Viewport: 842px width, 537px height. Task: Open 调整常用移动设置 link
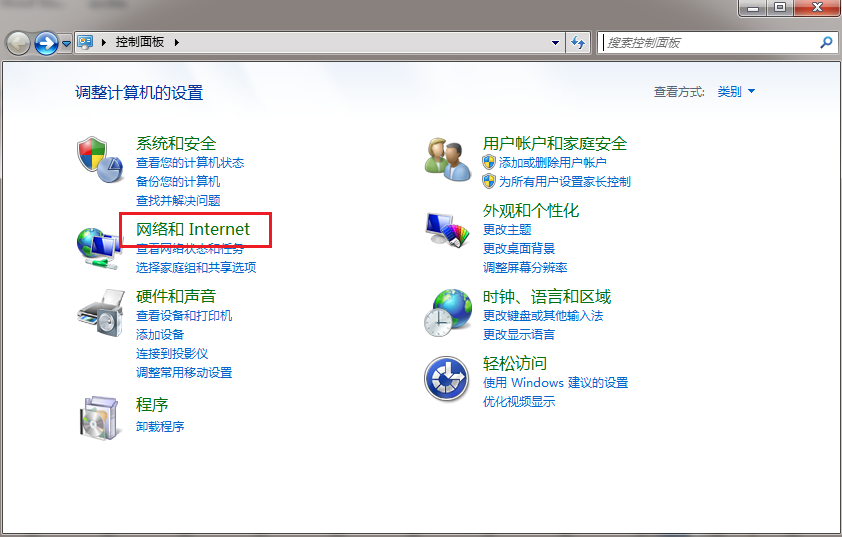(184, 372)
